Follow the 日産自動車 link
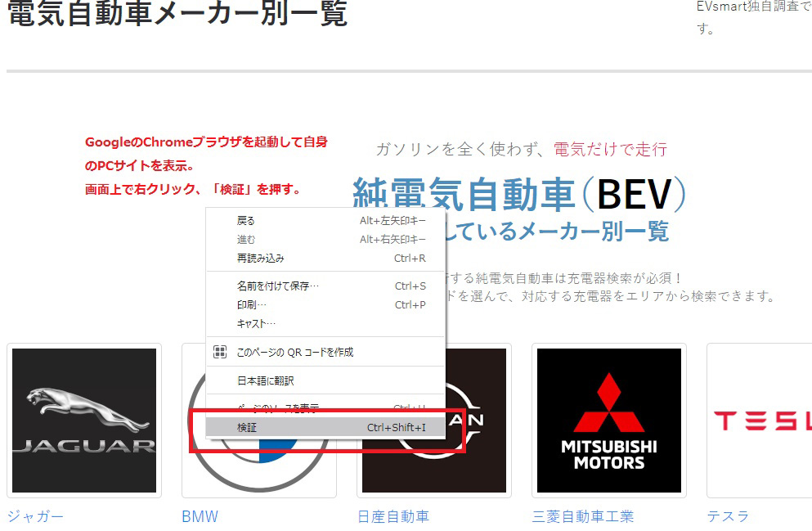 coord(393,516)
